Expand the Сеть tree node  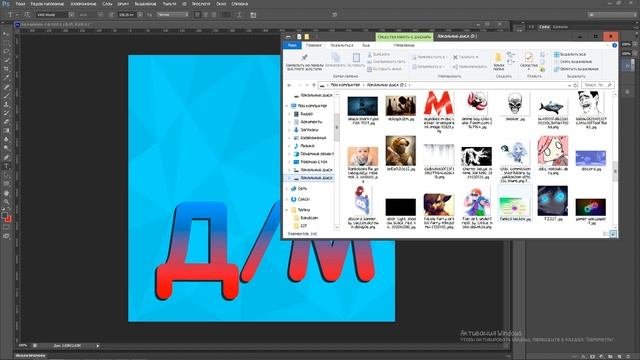pyautogui.click(x=287, y=189)
